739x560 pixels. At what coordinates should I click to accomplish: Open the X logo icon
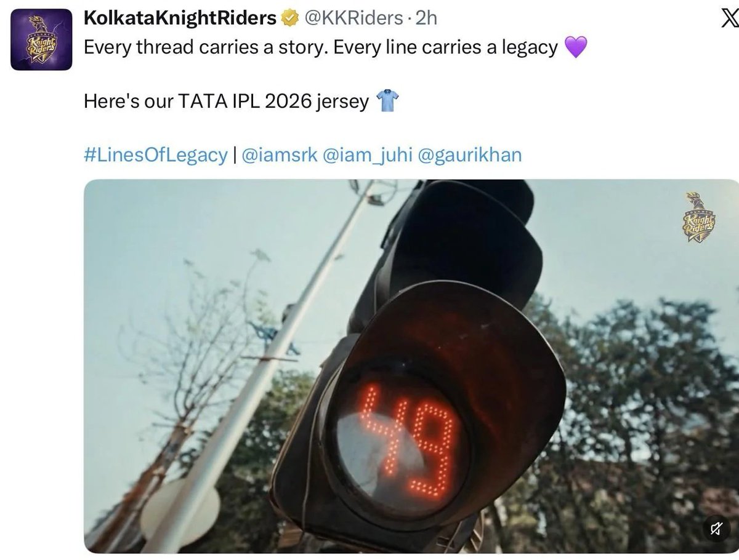tap(729, 19)
